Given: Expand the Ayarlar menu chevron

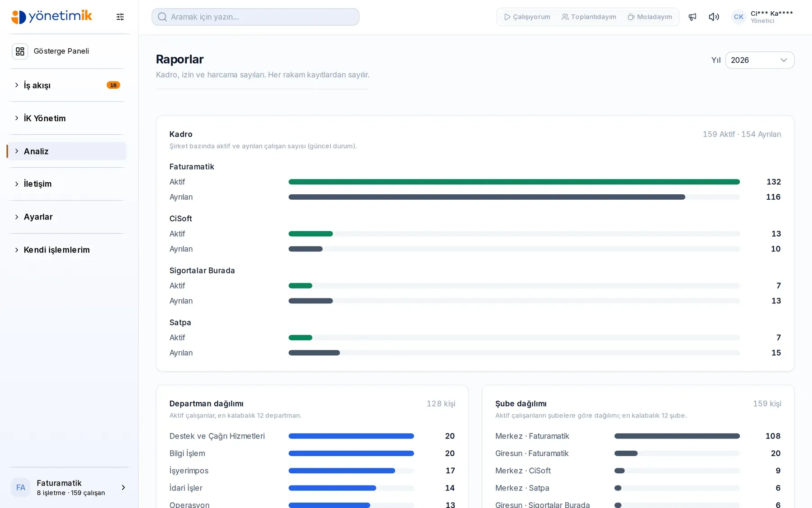Looking at the screenshot, I should click(x=17, y=217).
